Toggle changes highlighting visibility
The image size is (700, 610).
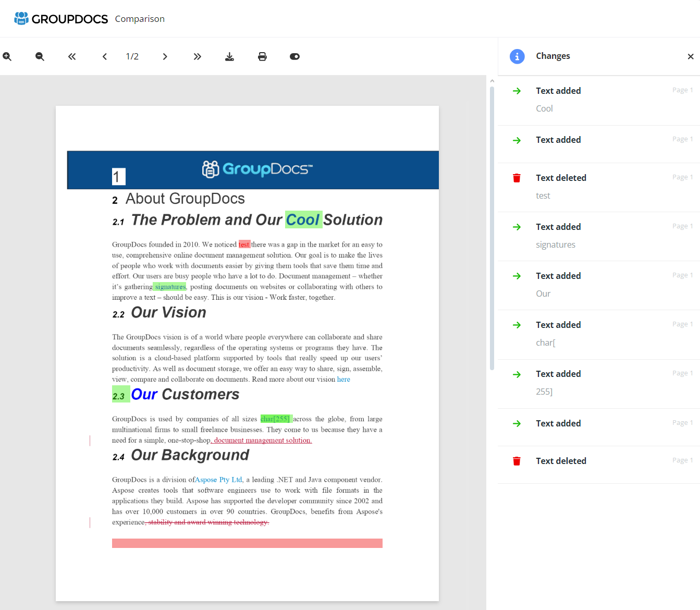tap(294, 56)
